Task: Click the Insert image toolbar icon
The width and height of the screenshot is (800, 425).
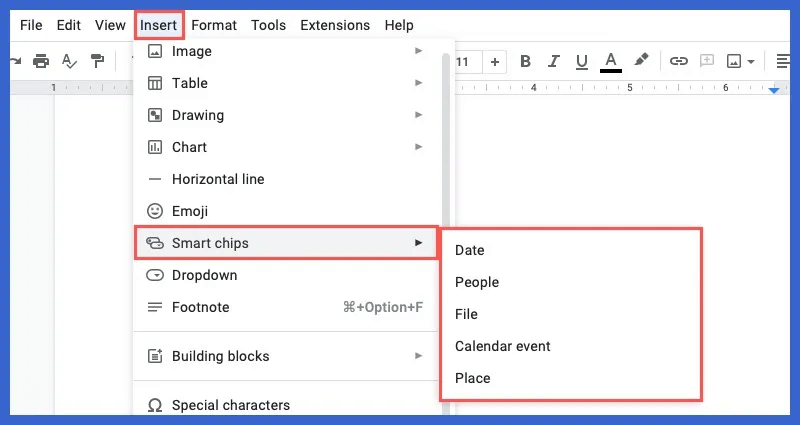Action: click(x=734, y=62)
